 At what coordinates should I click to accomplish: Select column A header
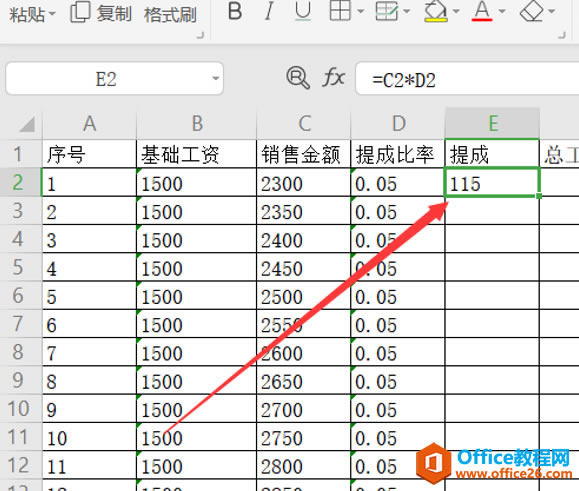[89, 124]
